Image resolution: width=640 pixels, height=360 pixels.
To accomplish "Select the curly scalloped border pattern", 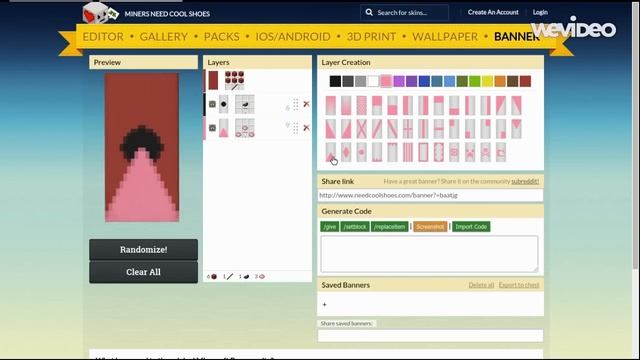I will [x=439, y=152].
